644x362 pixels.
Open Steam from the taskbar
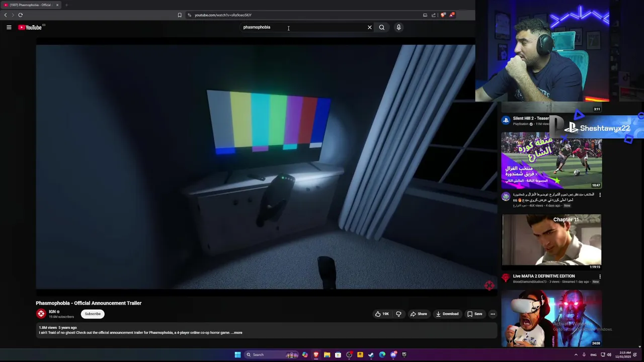[371, 354]
